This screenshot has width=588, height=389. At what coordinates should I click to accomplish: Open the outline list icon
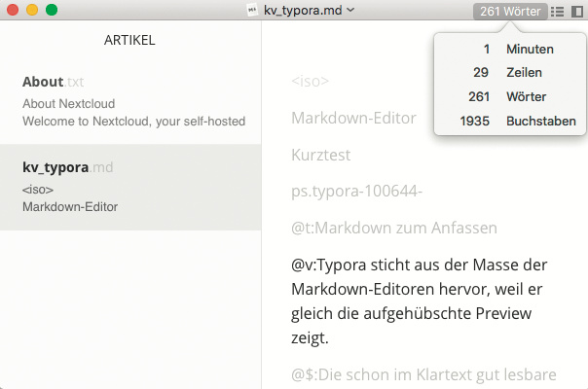click(x=558, y=11)
